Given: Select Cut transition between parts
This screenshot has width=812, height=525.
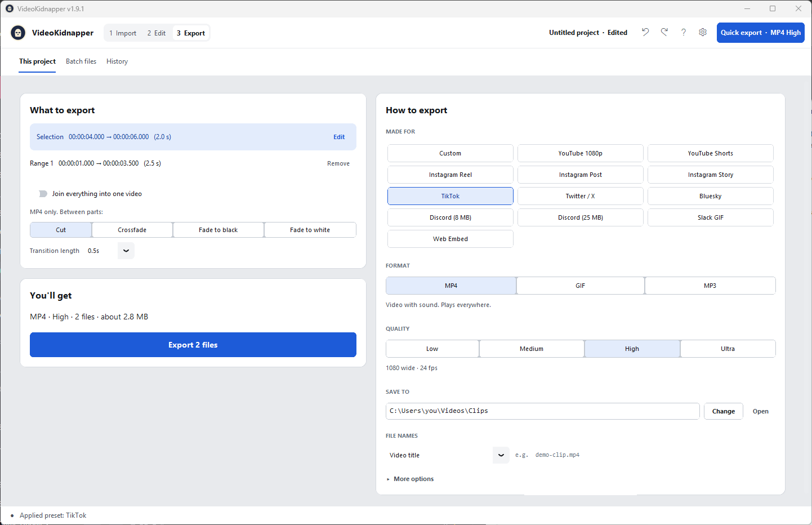Looking at the screenshot, I should (61, 230).
